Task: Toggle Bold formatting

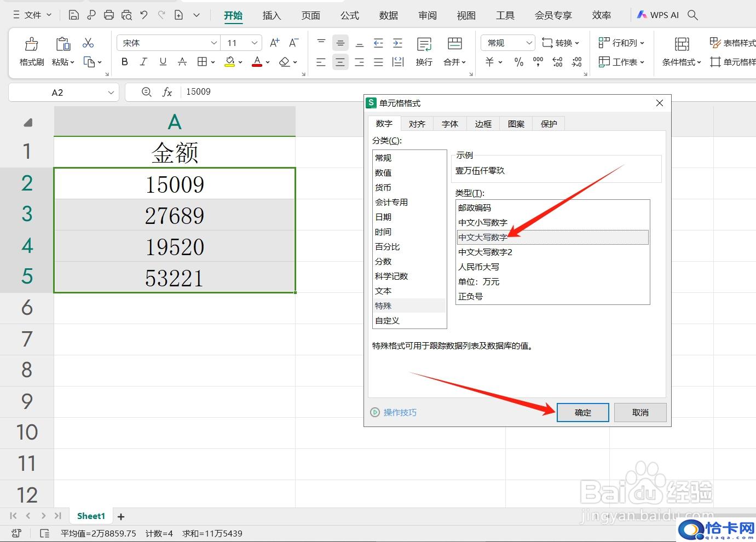Action: pos(125,62)
